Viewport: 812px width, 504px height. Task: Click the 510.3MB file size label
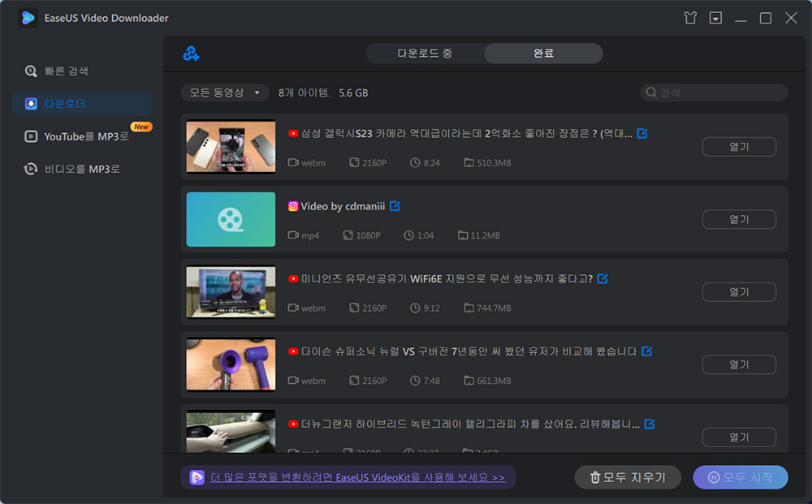[x=488, y=163]
